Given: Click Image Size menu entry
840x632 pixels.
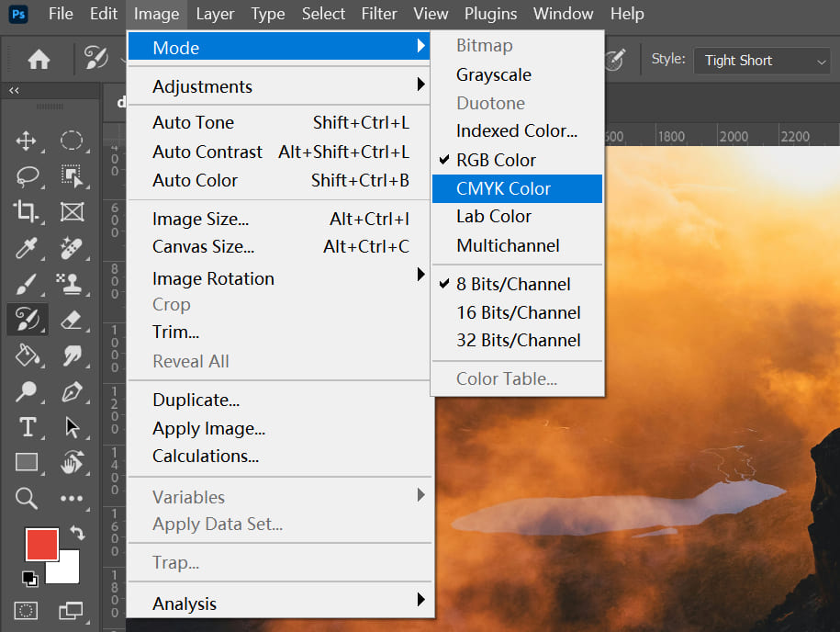Looking at the screenshot, I should (x=200, y=220).
